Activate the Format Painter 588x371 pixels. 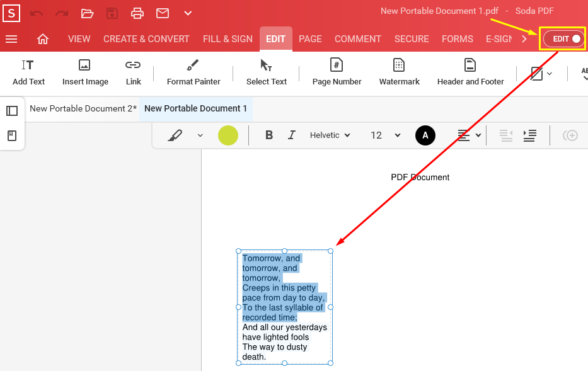(x=193, y=72)
